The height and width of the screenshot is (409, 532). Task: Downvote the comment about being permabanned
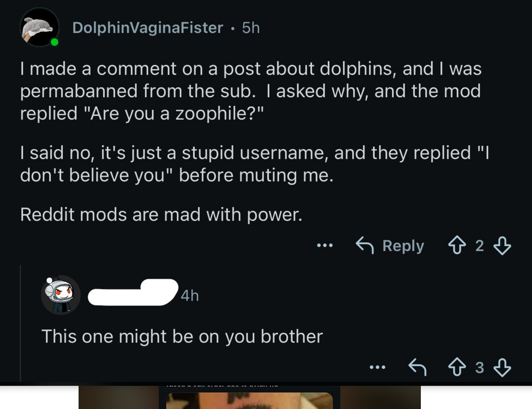tap(502, 245)
